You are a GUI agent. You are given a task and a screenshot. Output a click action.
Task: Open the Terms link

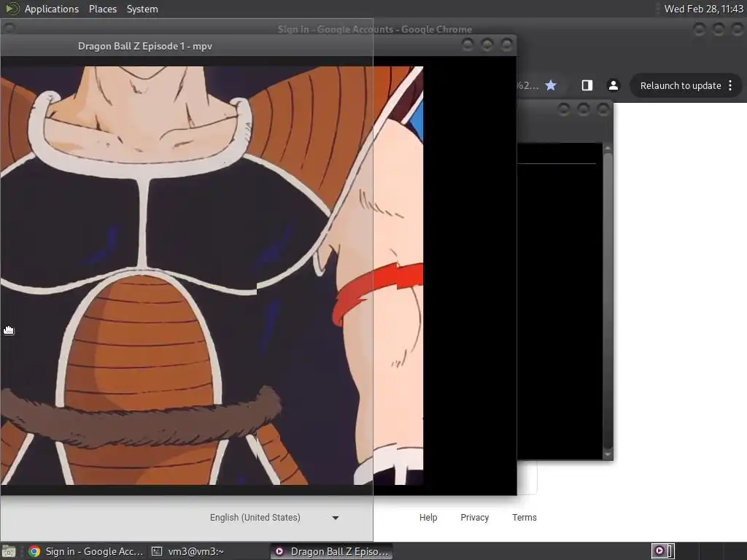[x=524, y=518]
